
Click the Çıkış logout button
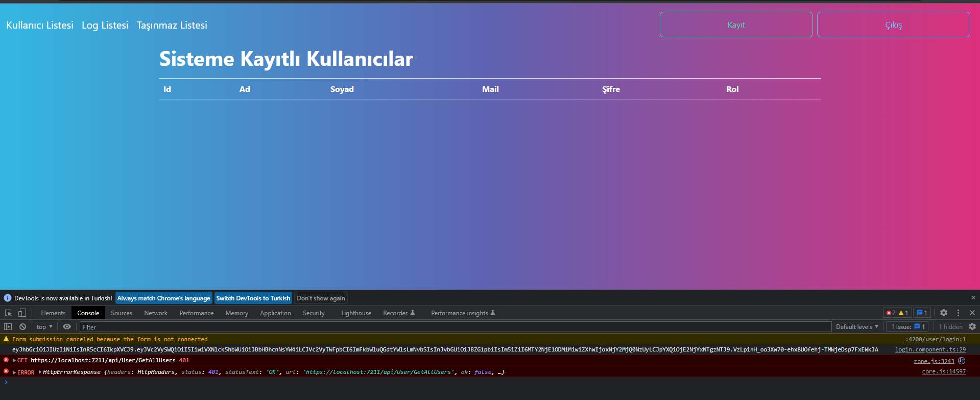coord(894,25)
